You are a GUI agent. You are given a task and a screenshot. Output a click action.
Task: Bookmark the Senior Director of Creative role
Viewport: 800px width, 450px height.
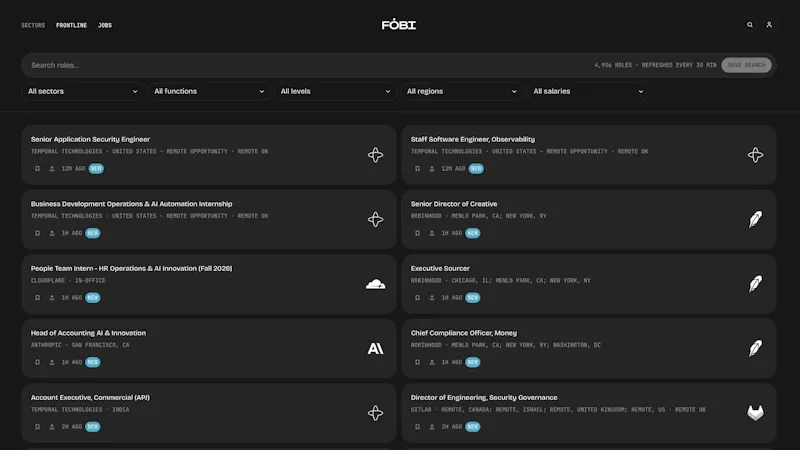point(417,233)
